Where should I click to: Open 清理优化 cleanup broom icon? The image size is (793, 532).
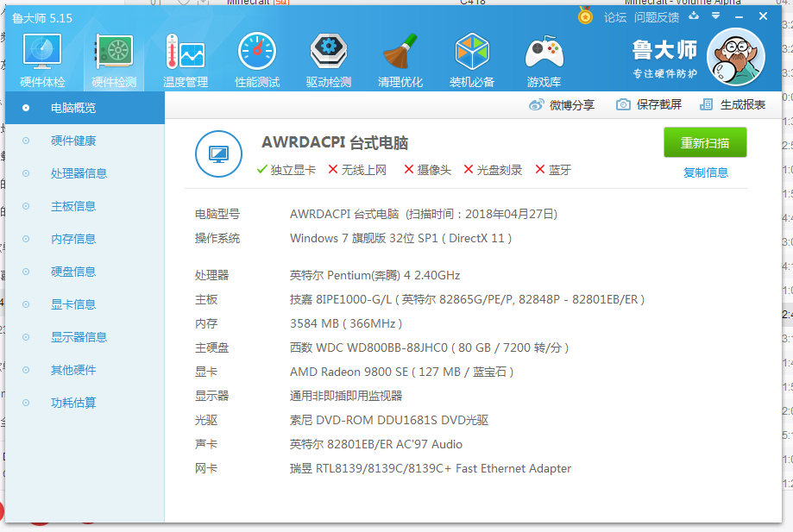pyautogui.click(x=400, y=59)
